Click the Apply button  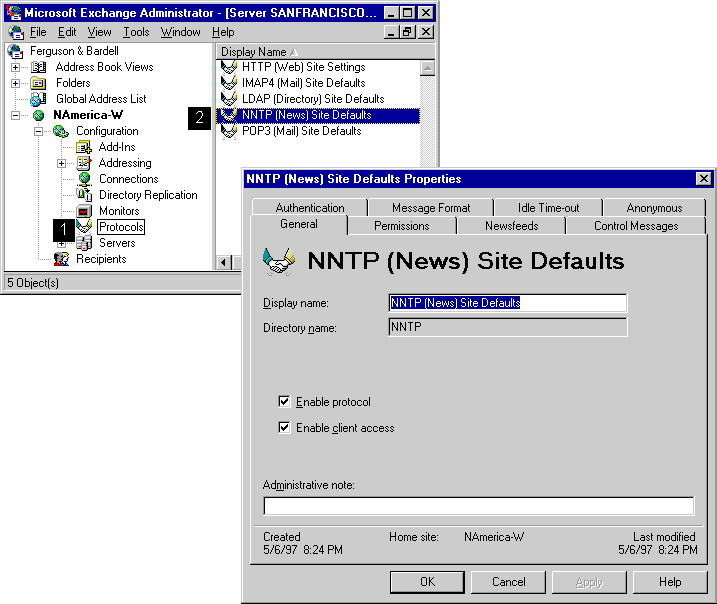pyautogui.click(x=589, y=582)
